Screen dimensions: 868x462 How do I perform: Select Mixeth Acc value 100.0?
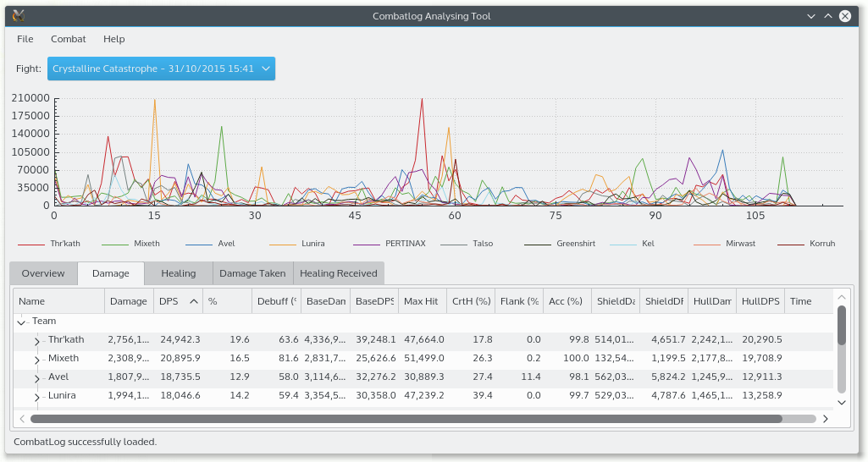click(577, 358)
